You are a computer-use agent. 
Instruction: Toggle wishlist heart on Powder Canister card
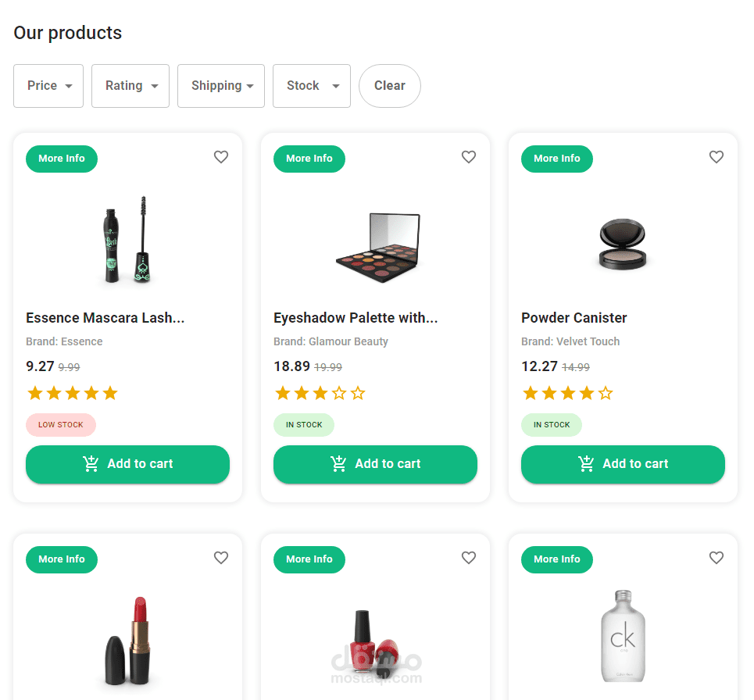coord(716,157)
